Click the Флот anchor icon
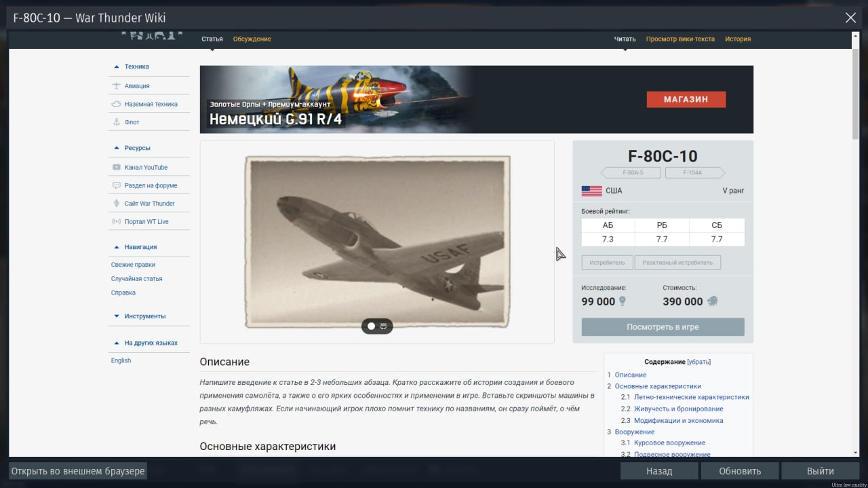Image resolution: width=868 pixels, height=488 pixels. (x=116, y=122)
